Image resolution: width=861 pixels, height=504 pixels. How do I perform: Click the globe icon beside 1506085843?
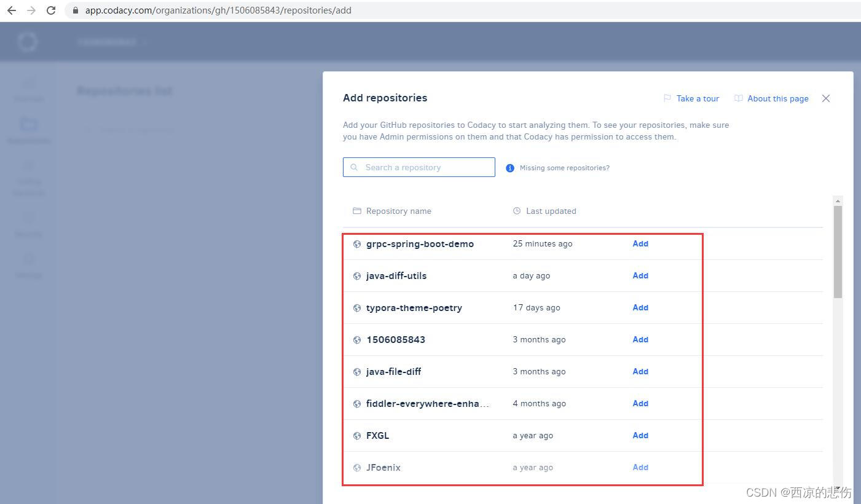(357, 340)
